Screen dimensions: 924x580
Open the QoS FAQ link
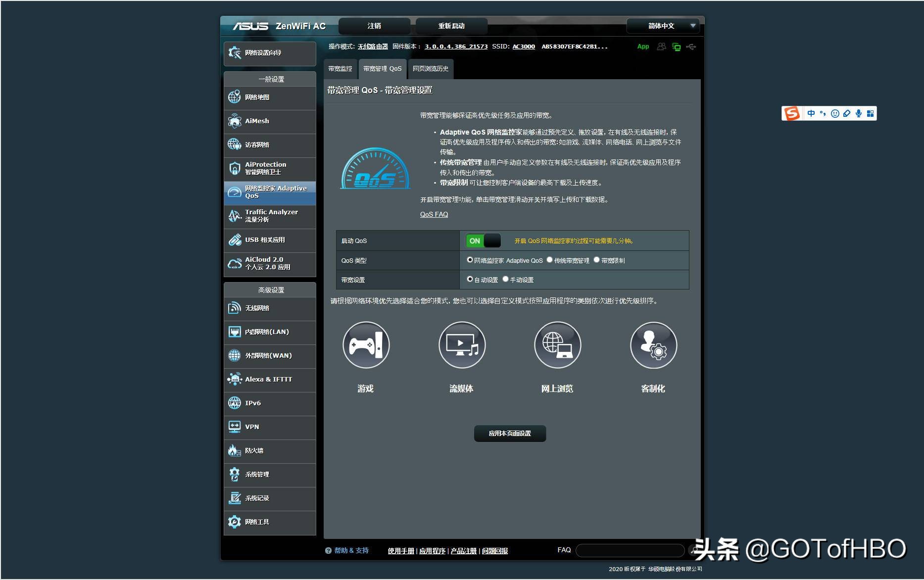(434, 214)
